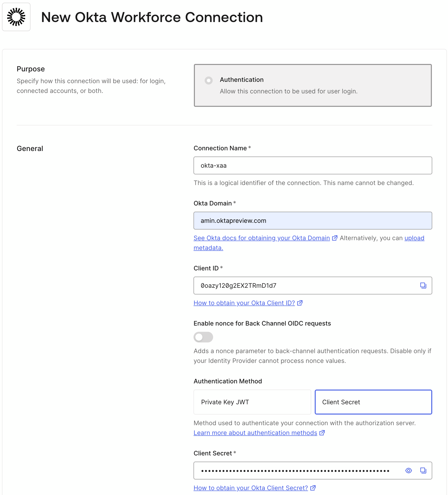Click the Enable nonce for Back Channel label
Image resolution: width=448 pixels, height=495 pixels.
point(262,323)
